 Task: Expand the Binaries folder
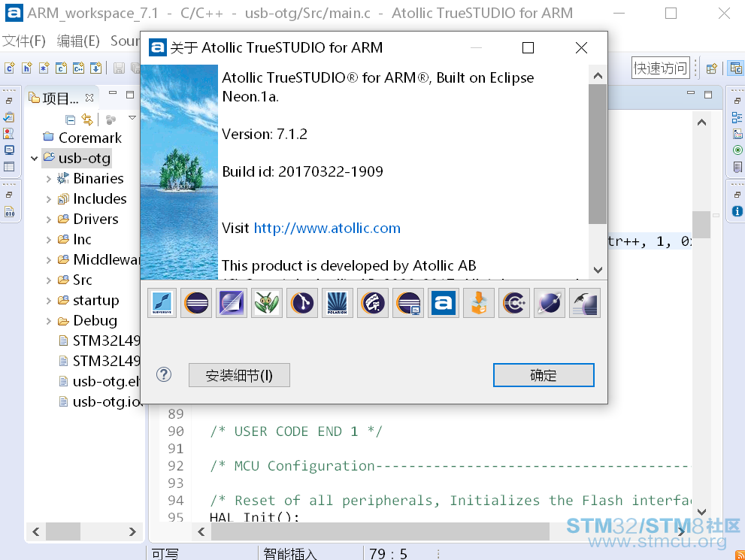click(48, 179)
